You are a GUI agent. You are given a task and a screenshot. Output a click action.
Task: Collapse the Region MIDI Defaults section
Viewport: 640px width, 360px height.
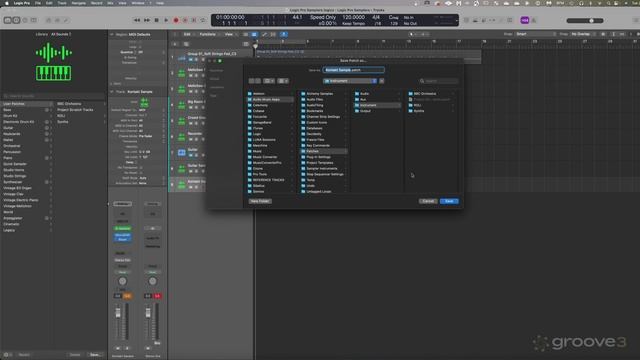[112, 34]
